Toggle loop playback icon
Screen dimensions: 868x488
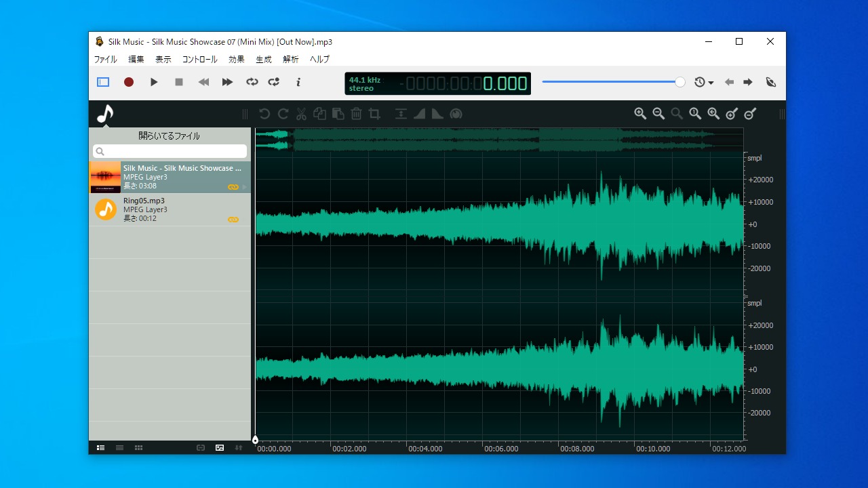click(x=252, y=82)
